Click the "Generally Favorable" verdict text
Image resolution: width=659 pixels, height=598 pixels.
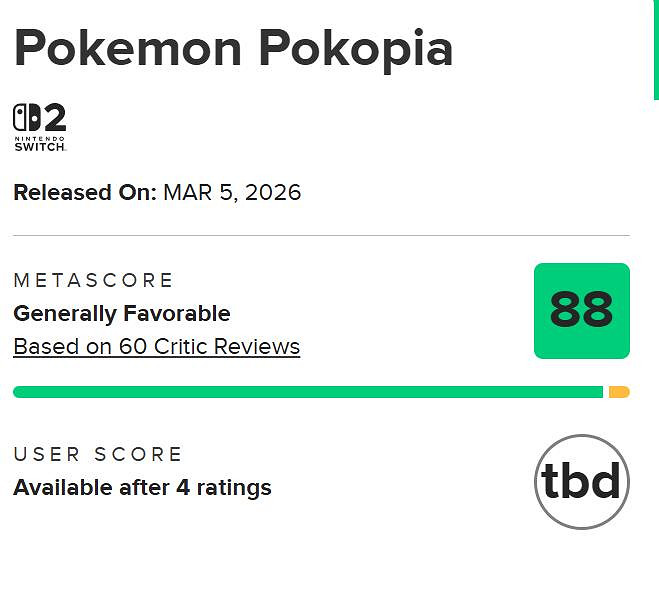(122, 314)
